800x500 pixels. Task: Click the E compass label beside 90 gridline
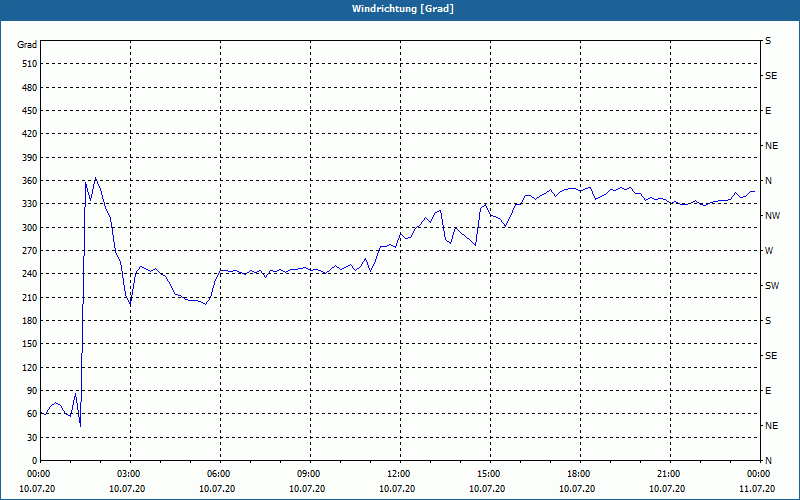[x=768, y=391]
